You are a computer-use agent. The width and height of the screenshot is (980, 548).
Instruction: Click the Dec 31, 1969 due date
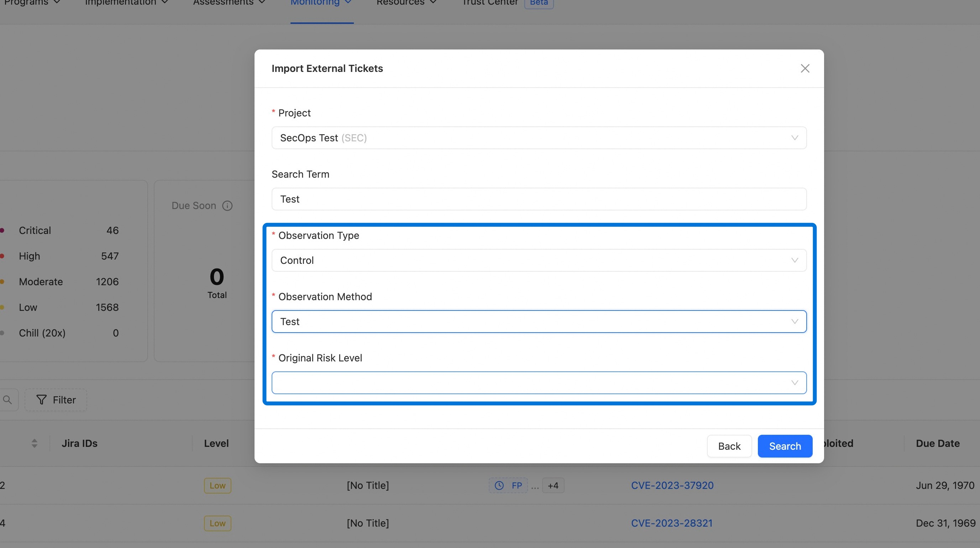pyautogui.click(x=945, y=523)
